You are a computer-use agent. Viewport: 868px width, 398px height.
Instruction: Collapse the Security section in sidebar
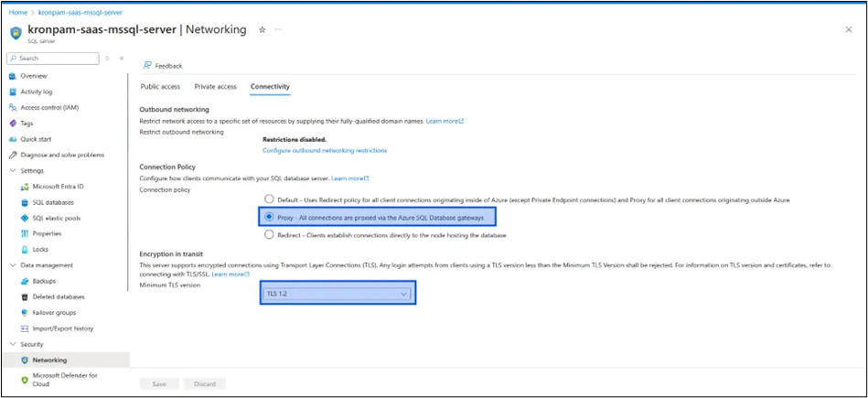13,344
